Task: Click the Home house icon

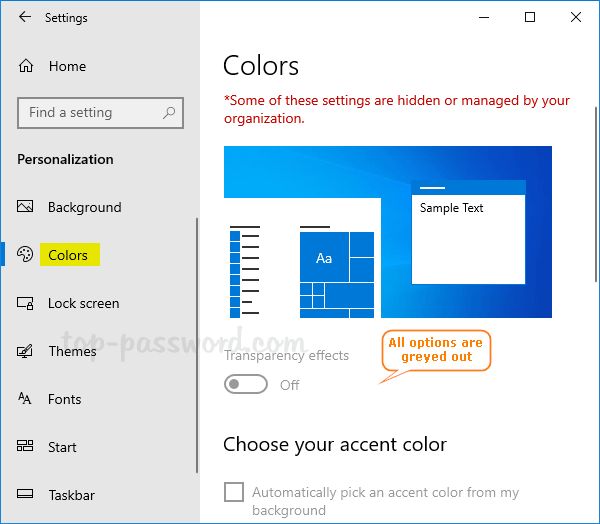Action: 26,66
